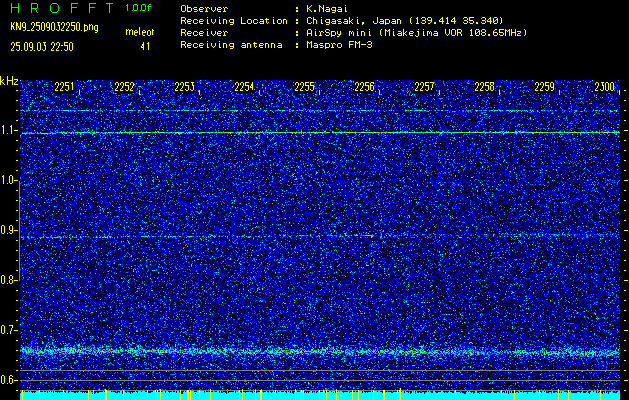Click the 1.1 kHz axis label
Screen dimensions: 629x400
7,131
